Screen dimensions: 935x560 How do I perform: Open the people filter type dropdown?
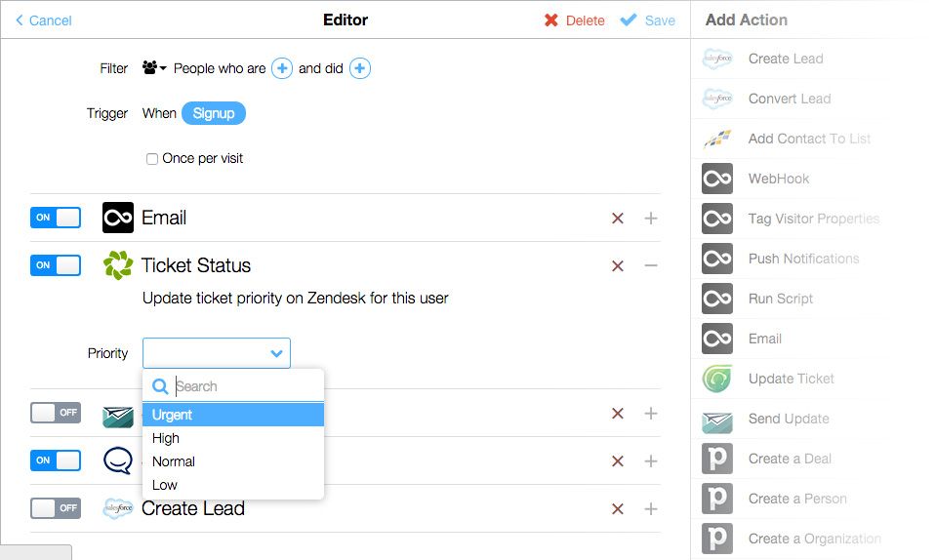(x=154, y=68)
